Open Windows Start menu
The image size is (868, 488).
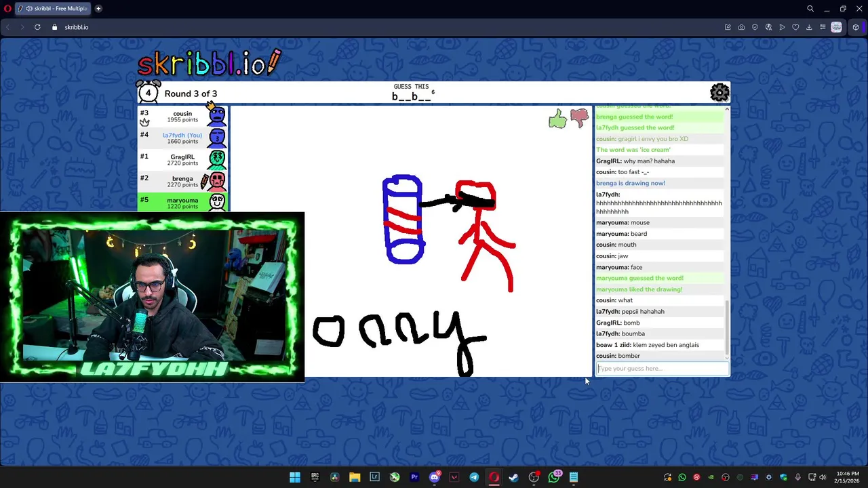pyautogui.click(x=295, y=477)
